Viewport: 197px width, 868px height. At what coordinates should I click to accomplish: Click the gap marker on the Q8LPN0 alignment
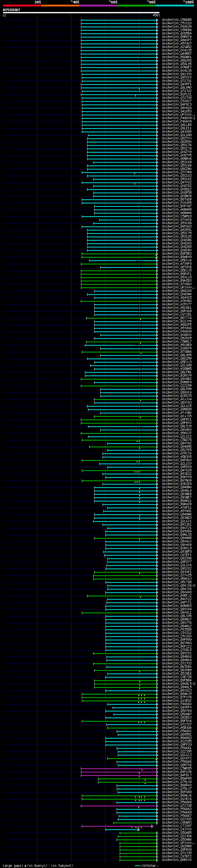click(139, 89)
